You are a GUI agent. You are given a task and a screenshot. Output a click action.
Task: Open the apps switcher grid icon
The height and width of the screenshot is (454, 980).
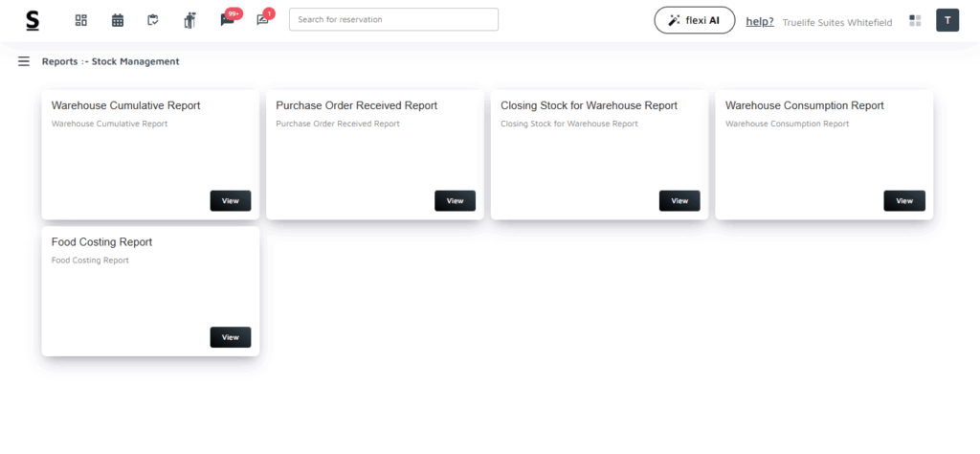point(915,20)
